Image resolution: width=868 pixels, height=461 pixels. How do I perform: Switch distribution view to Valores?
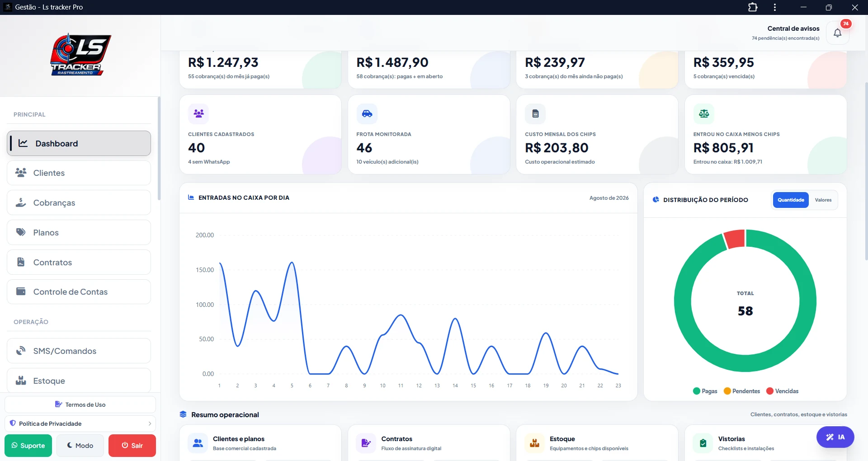[823, 200]
